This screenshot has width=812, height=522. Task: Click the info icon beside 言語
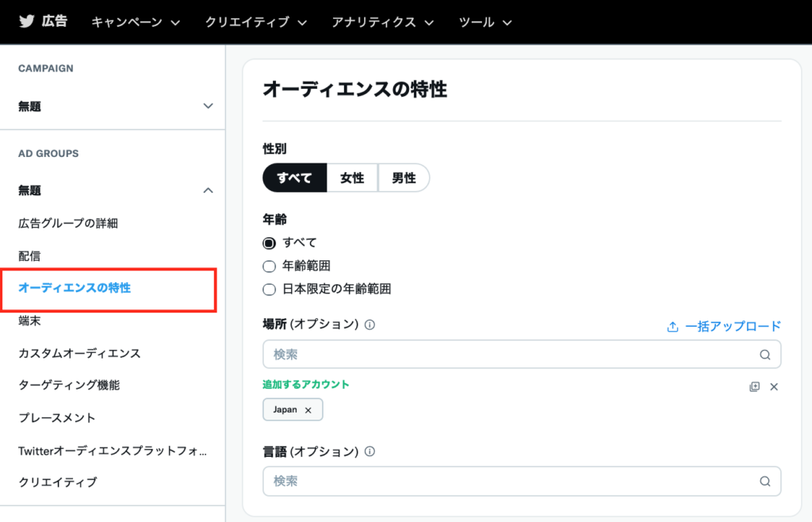(370, 451)
